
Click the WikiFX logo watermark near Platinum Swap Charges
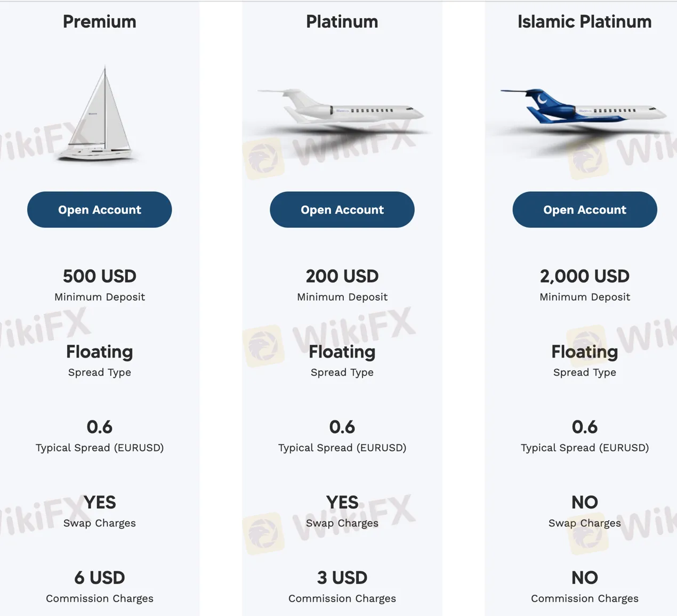click(263, 533)
